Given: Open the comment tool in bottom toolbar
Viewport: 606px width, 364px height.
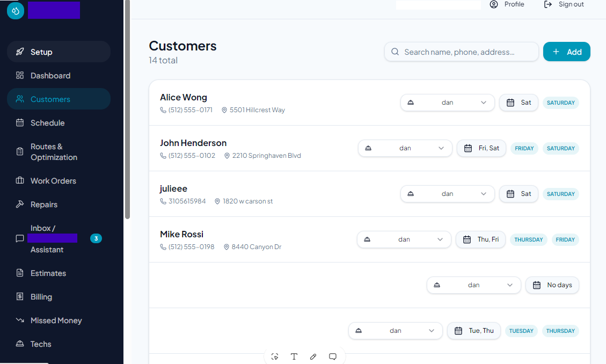Looking at the screenshot, I should [333, 356].
